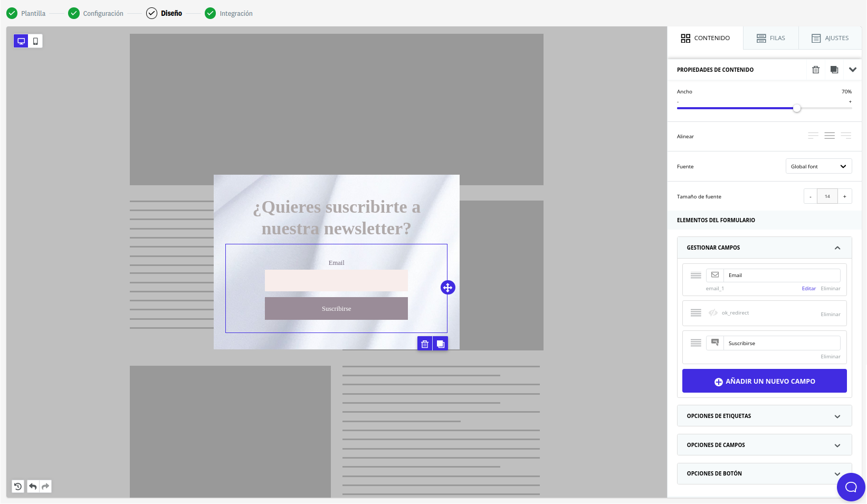
Task: Expand the Opciones de campos section
Action: pyautogui.click(x=764, y=445)
